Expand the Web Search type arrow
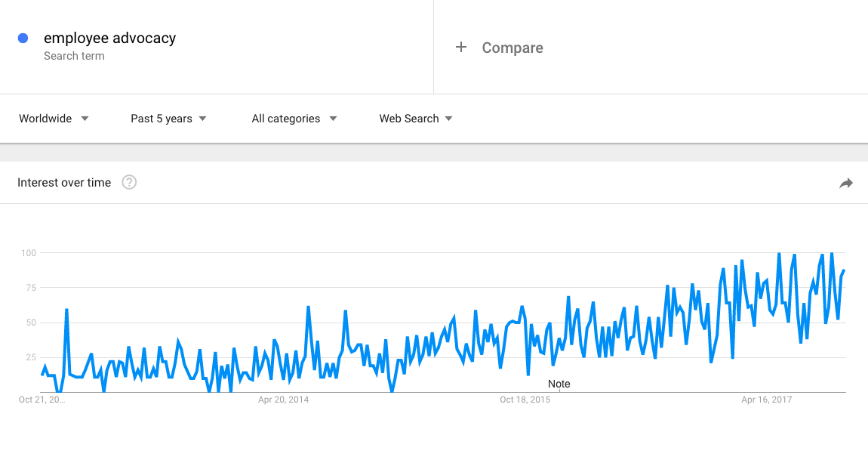Image resolution: width=868 pixels, height=457 pixels. [448, 119]
